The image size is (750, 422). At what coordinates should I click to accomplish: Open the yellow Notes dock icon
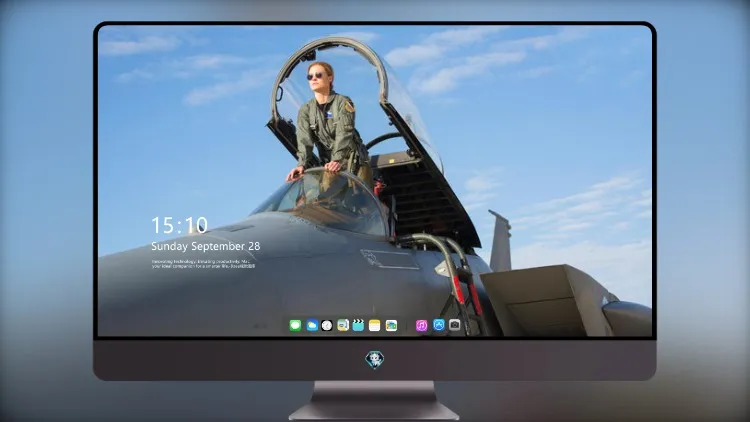(x=375, y=325)
